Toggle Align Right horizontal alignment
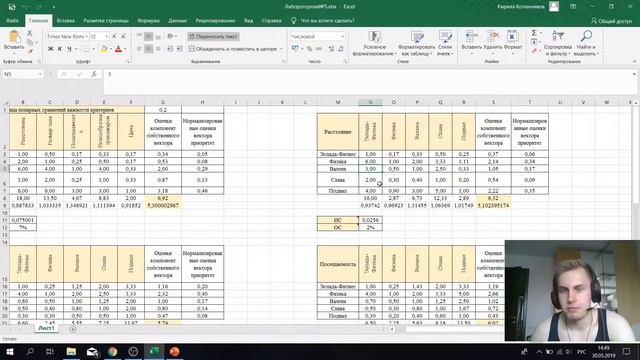 (158, 49)
